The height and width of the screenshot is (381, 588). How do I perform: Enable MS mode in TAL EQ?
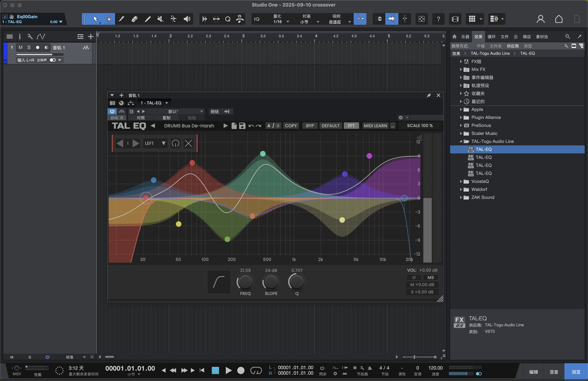pos(430,278)
